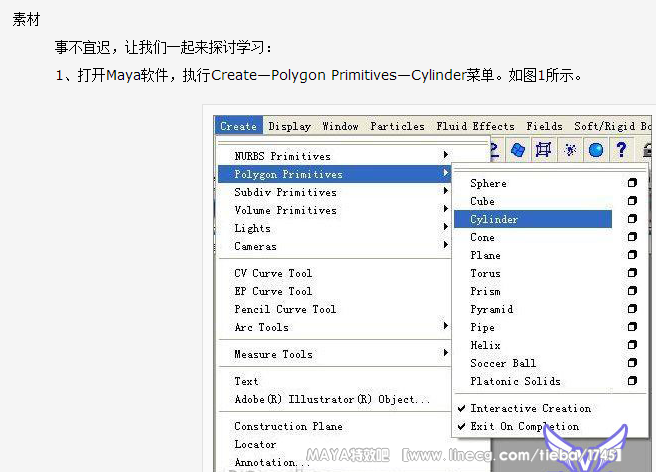Viewport: 656px width, 472px height.
Task: Open the Window menu
Action: pyautogui.click(x=340, y=126)
